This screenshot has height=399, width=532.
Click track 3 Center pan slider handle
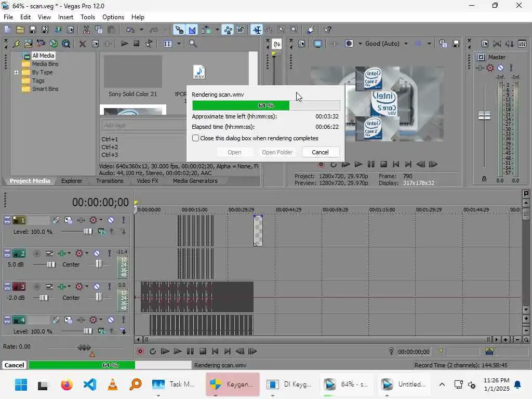(x=98, y=297)
